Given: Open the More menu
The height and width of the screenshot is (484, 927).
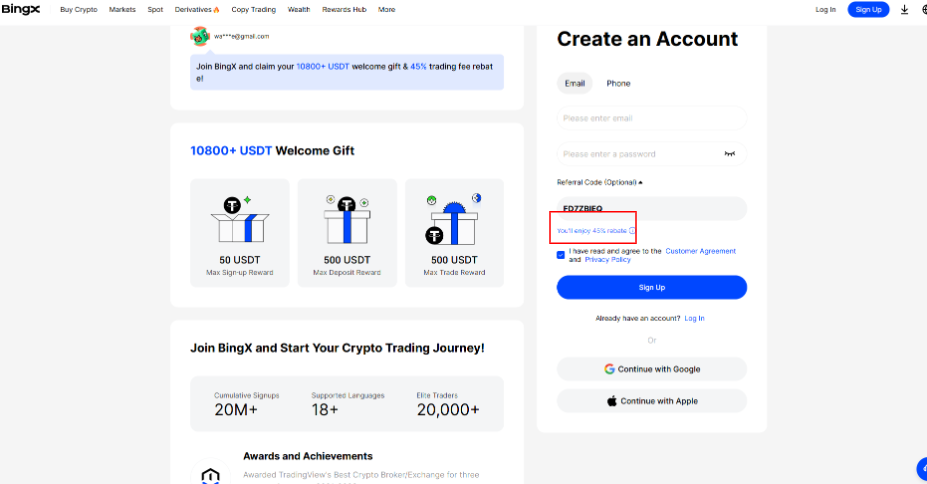Looking at the screenshot, I should [387, 9].
